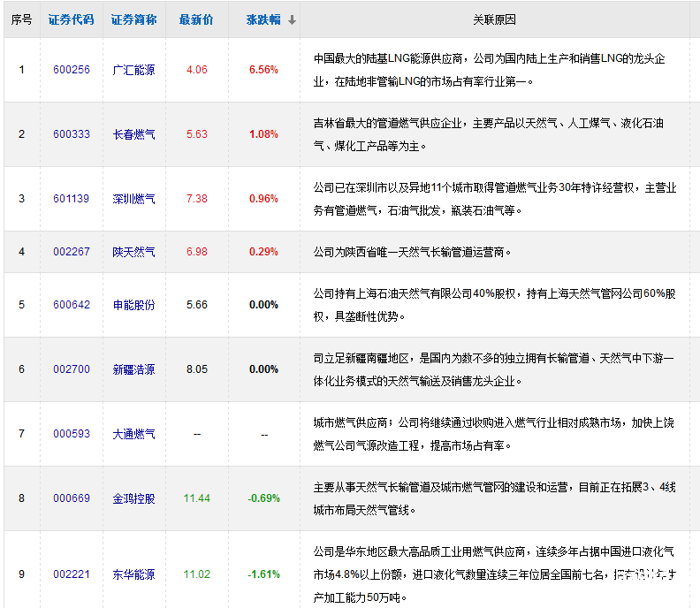Click row number 1
Viewport: 700px width, 608px height.
click(x=21, y=70)
